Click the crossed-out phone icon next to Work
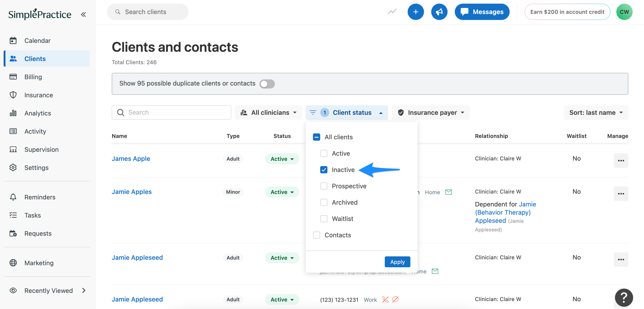Screen dimensions: 644x309 (385, 299)
